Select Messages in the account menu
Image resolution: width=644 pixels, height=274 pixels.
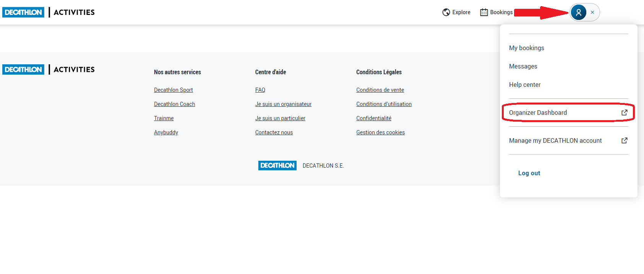point(523,66)
